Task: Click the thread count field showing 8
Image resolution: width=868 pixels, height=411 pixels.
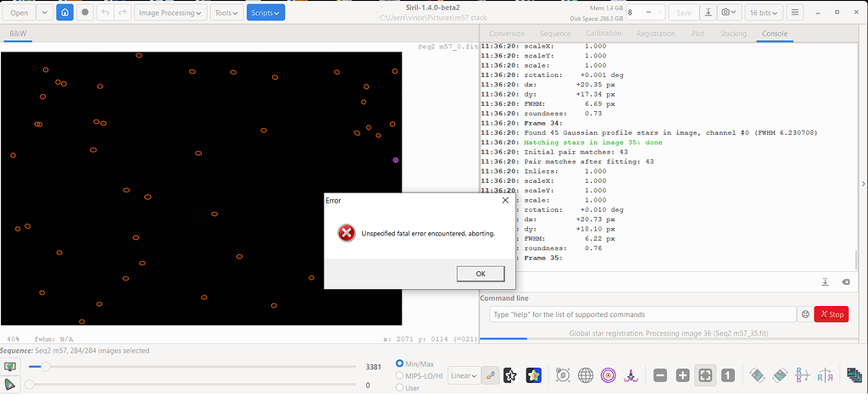Action: 634,12
